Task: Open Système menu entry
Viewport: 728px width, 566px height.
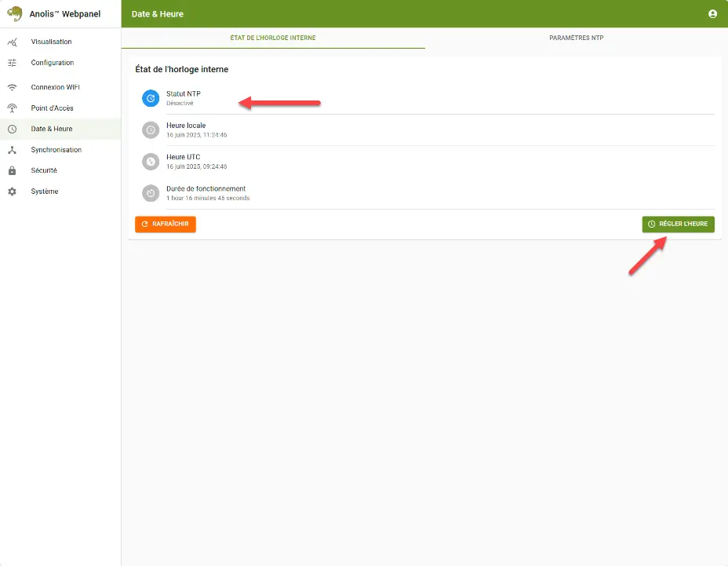Action: point(60,192)
